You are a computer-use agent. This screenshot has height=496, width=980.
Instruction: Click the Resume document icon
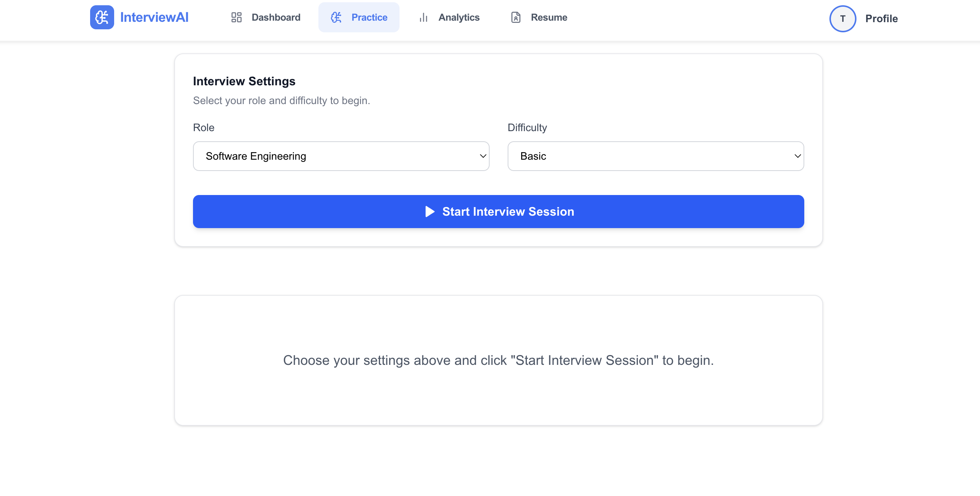point(516,18)
